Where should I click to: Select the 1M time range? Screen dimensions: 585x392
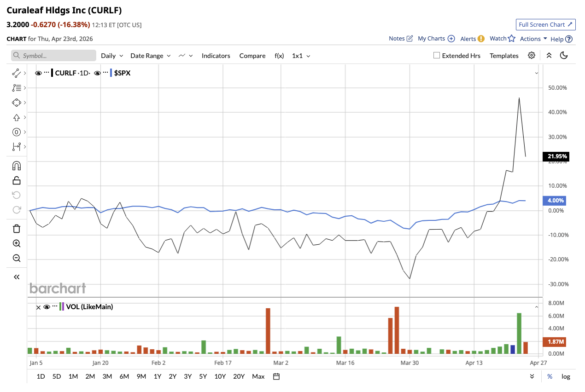tap(73, 376)
